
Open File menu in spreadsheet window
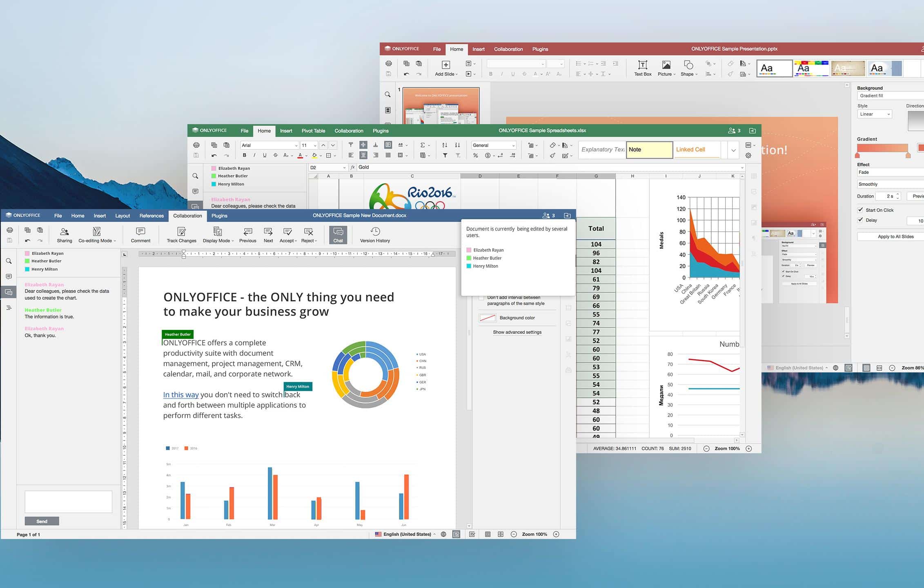coord(244,131)
